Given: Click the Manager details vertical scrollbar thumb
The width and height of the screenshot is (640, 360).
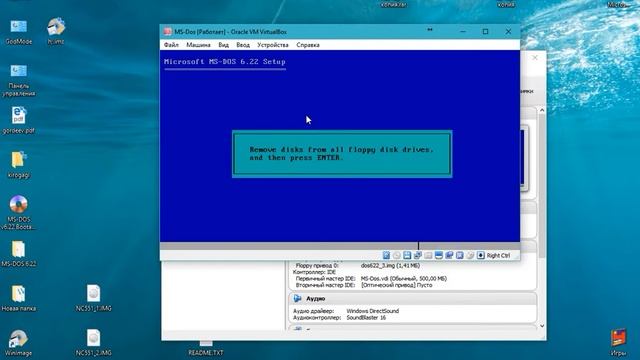Looking at the screenshot, I should click(x=542, y=186).
